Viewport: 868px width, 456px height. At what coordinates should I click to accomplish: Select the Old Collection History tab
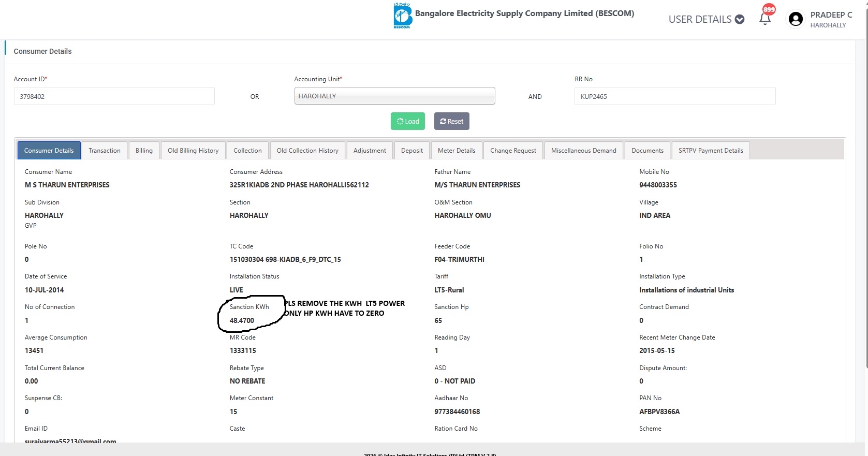[307, 151]
